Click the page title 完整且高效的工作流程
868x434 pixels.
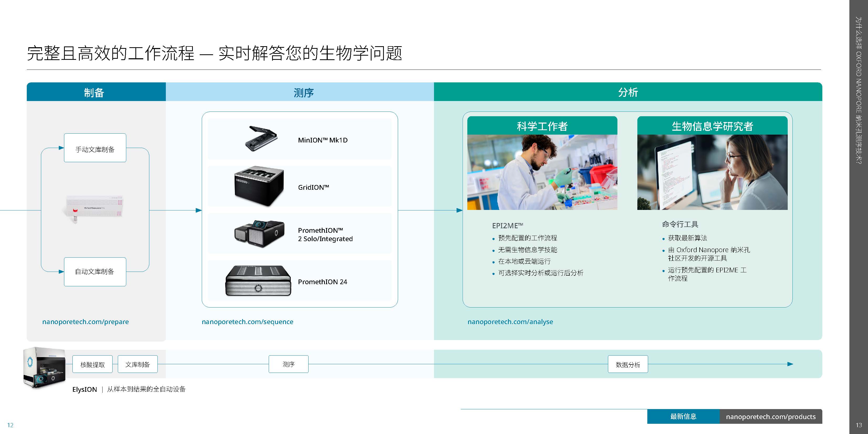click(111, 53)
